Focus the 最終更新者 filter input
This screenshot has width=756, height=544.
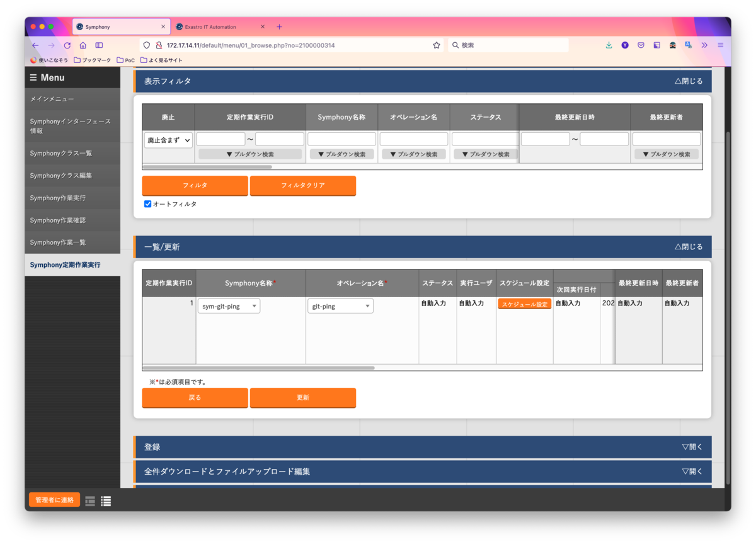(667, 139)
